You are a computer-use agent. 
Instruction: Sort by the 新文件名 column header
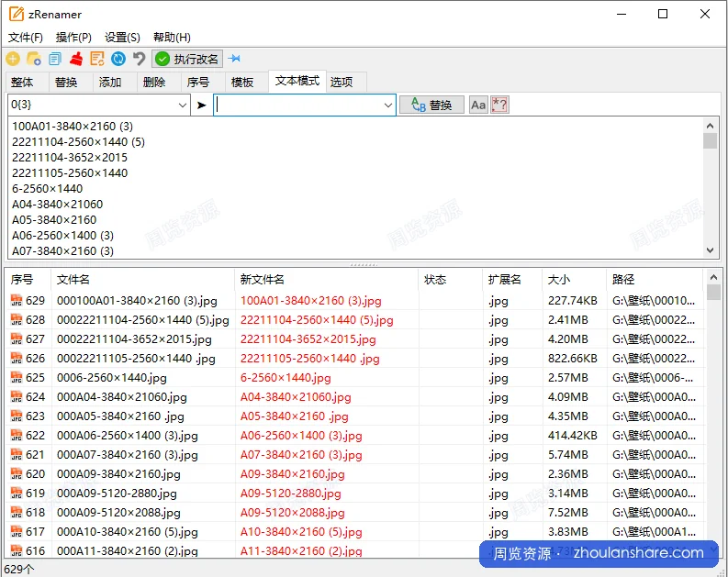327,280
